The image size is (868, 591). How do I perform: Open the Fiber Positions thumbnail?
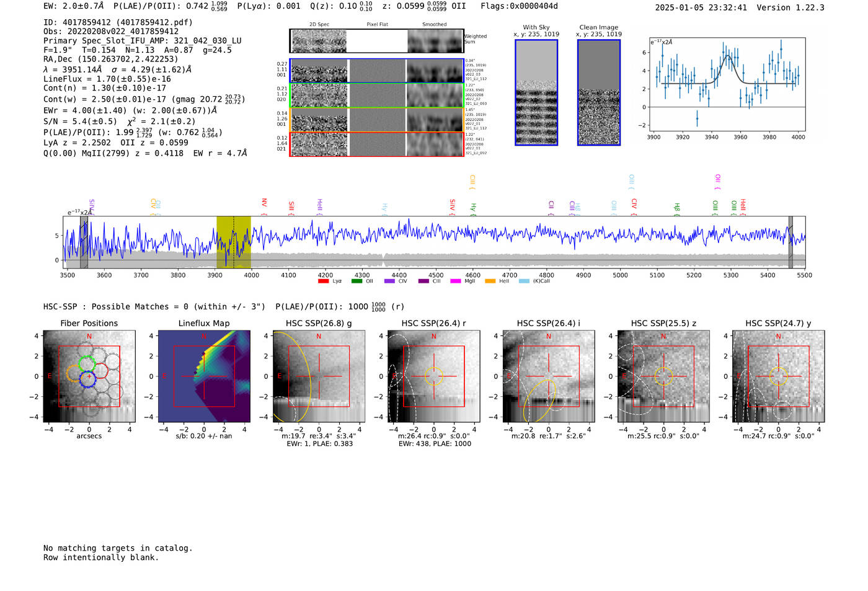coord(89,376)
